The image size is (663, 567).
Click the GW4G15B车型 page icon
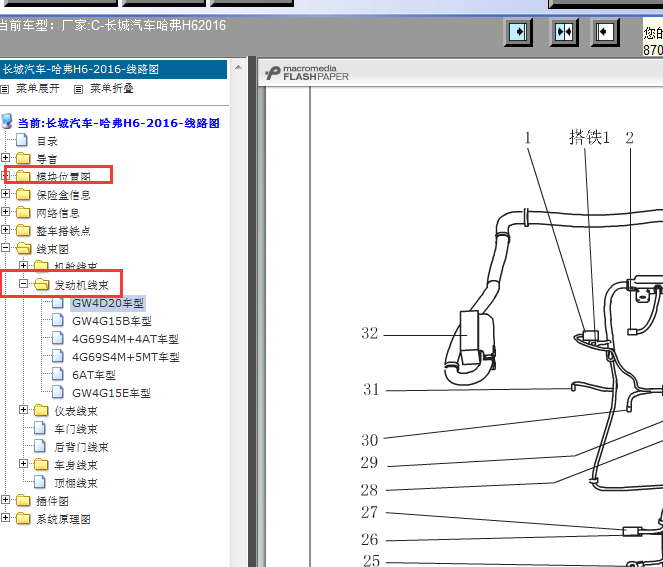coord(58,320)
